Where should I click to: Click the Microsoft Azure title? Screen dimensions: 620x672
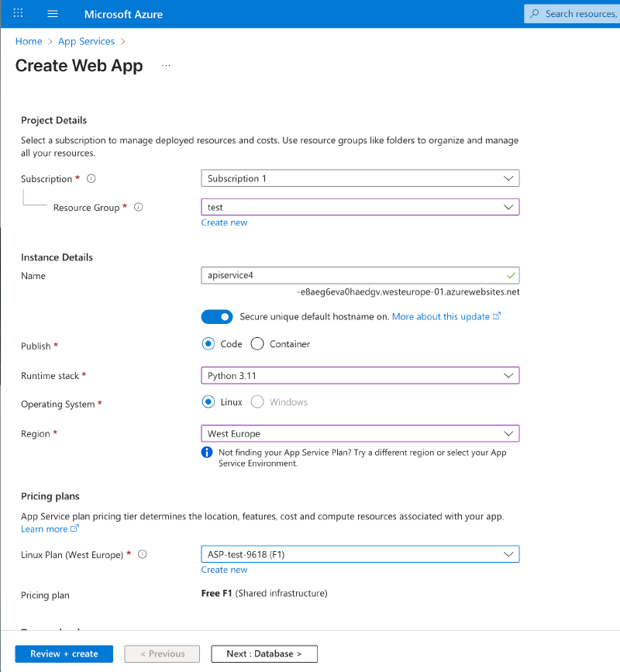click(123, 14)
